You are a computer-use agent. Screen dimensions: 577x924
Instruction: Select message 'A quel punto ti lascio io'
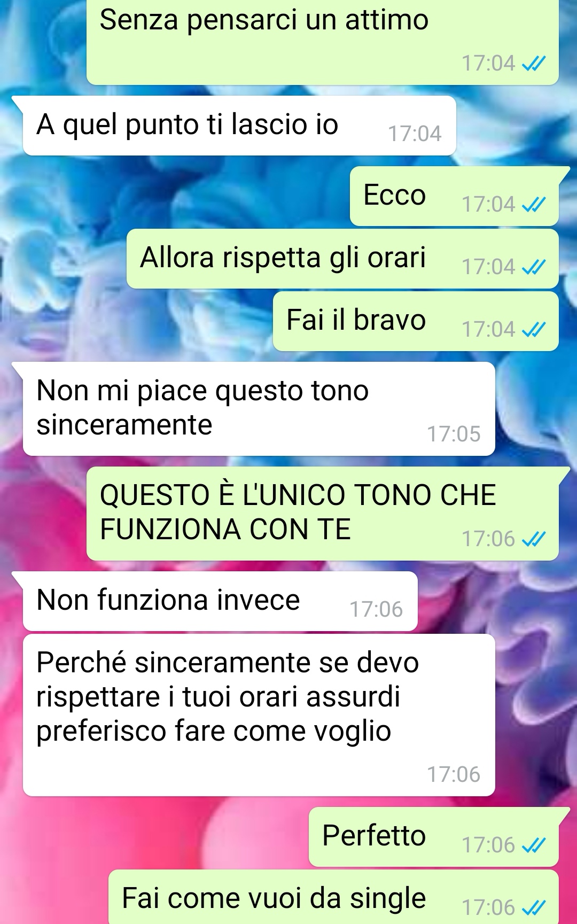[x=239, y=126]
